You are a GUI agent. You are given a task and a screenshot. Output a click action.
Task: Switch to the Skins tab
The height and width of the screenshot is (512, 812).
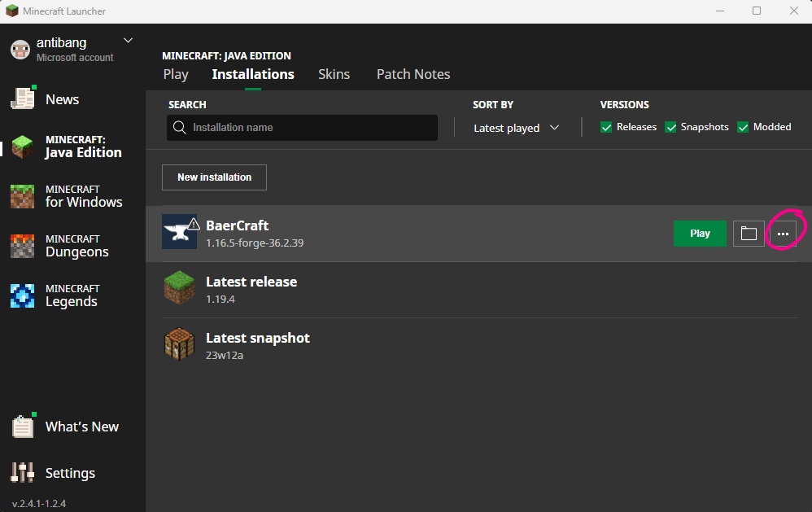[334, 74]
